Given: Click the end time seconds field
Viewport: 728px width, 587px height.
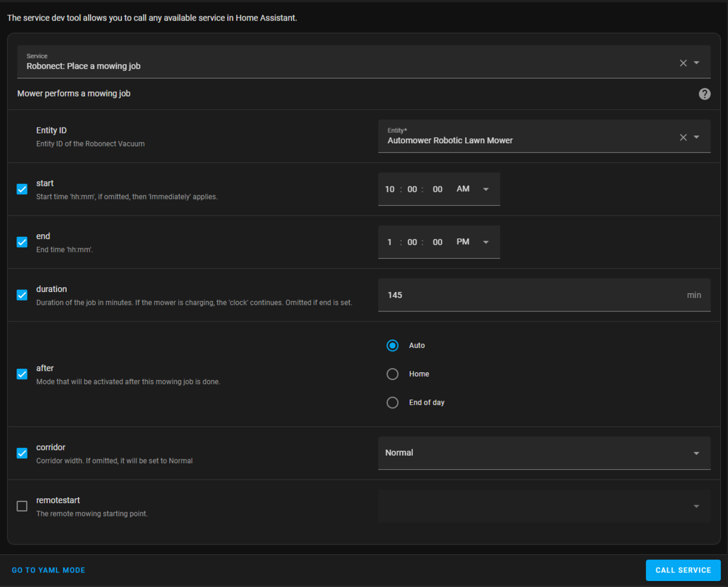Looking at the screenshot, I should pyautogui.click(x=437, y=242).
